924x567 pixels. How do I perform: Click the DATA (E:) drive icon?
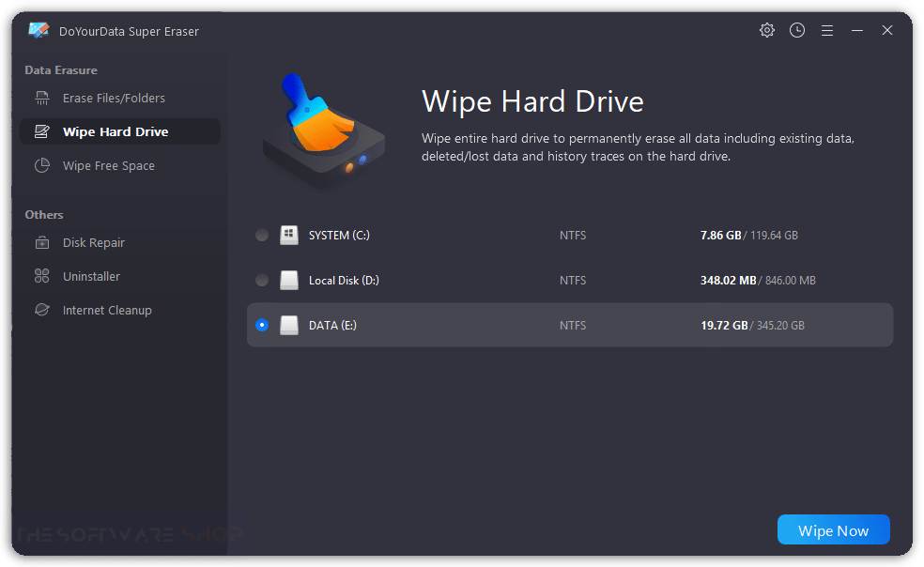point(289,325)
